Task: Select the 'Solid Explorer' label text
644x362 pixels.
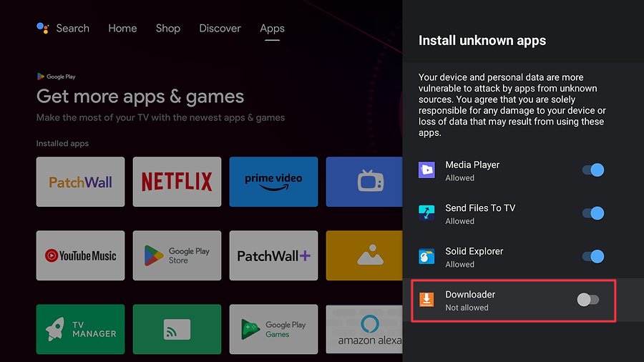Action: pos(474,251)
